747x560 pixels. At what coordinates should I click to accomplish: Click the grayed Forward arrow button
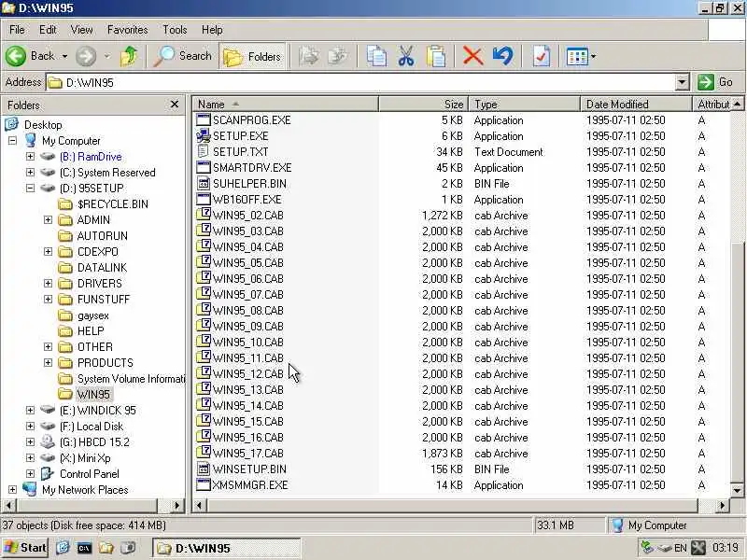tap(86, 56)
